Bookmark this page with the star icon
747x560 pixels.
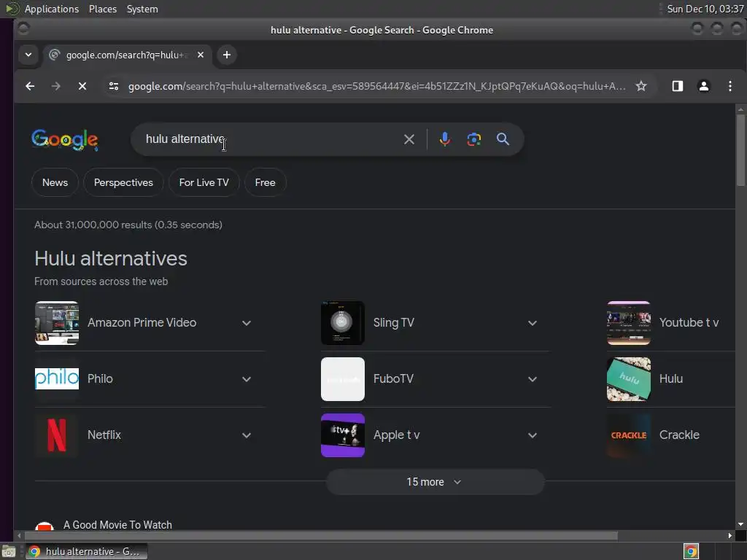[x=641, y=86]
